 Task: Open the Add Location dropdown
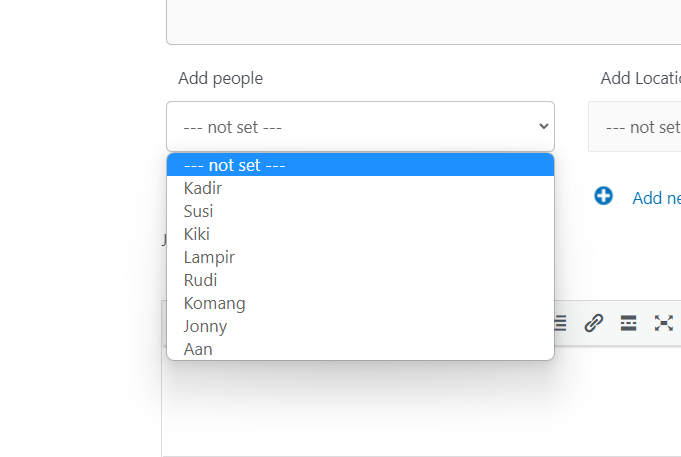635,127
